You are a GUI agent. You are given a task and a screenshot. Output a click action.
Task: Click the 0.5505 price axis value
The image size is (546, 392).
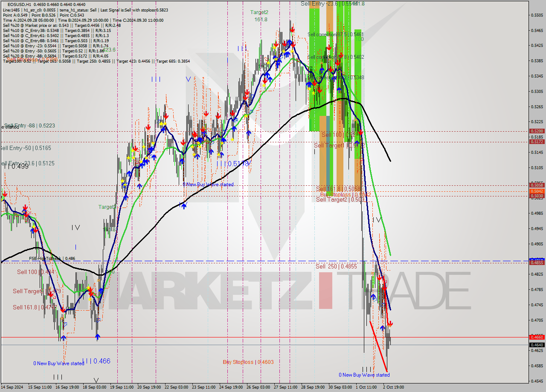click(537, 15)
